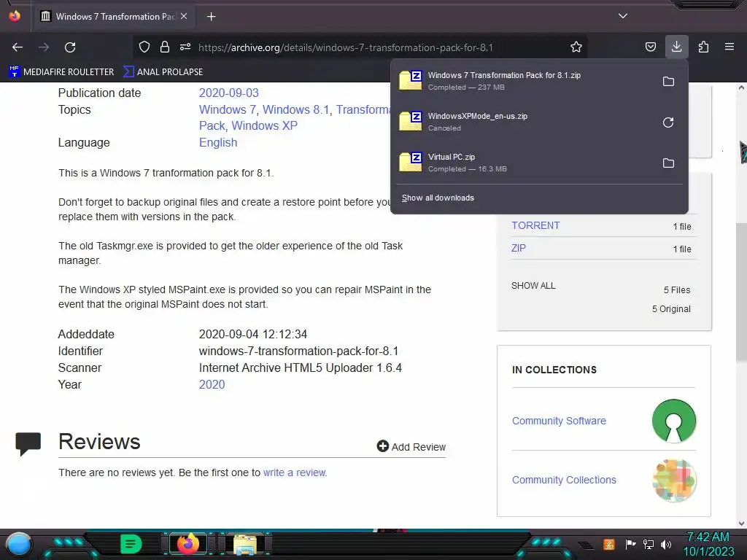The image size is (747, 560).
Task: Open Action Center flag tray icon
Action: pyautogui.click(x=631, y=544)
